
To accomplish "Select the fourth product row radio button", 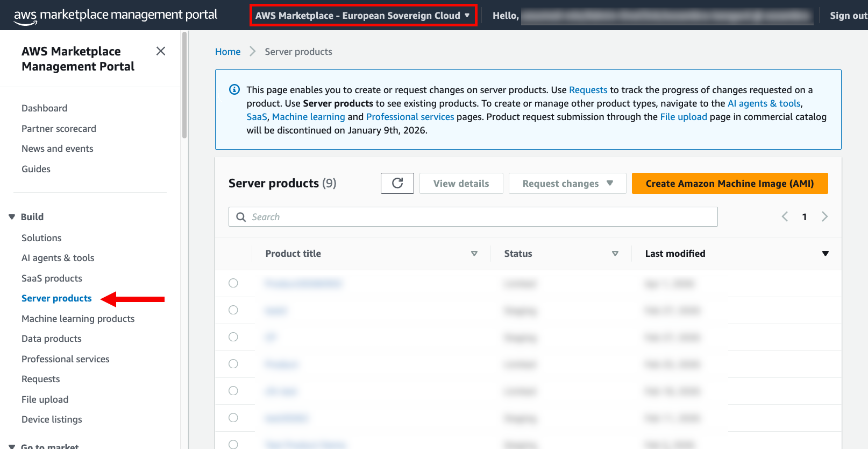I will 233,364.
